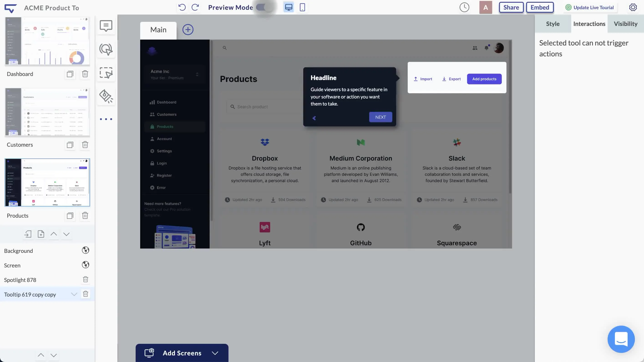Open settings gear
The image size is (644, 362).
[633, 7]
